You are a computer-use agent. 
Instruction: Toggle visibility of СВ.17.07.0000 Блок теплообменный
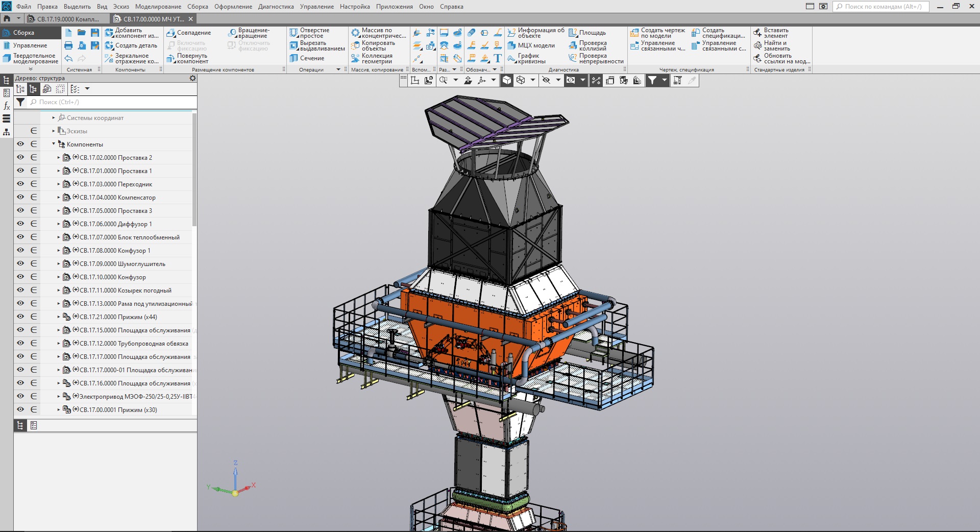(x=20, y=237)
